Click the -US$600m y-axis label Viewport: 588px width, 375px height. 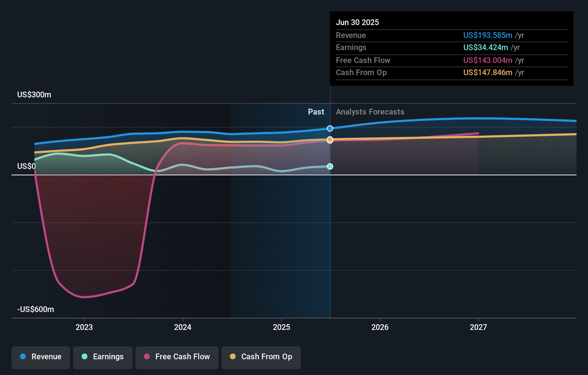pos(36,310)
